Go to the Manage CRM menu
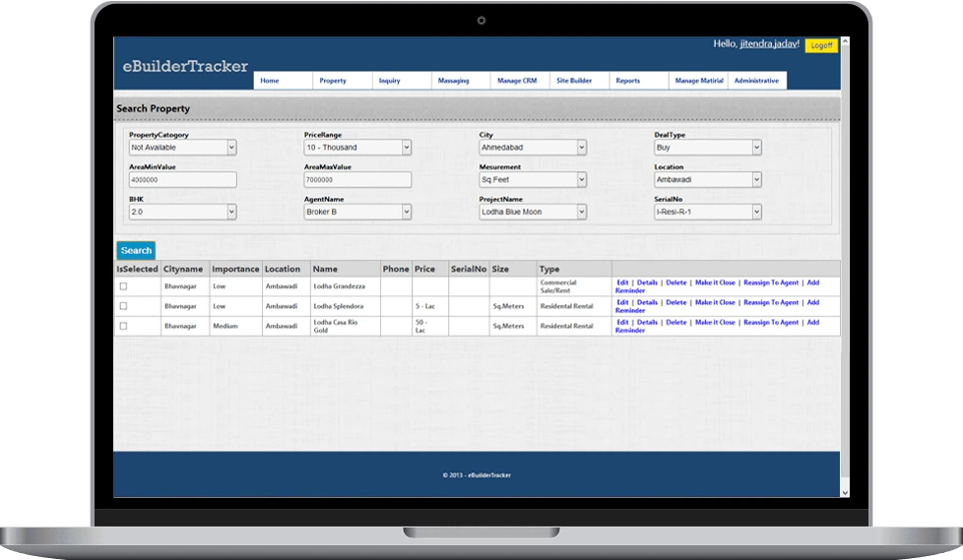Viewport: 963px width, 560px height. coord(517,81)
